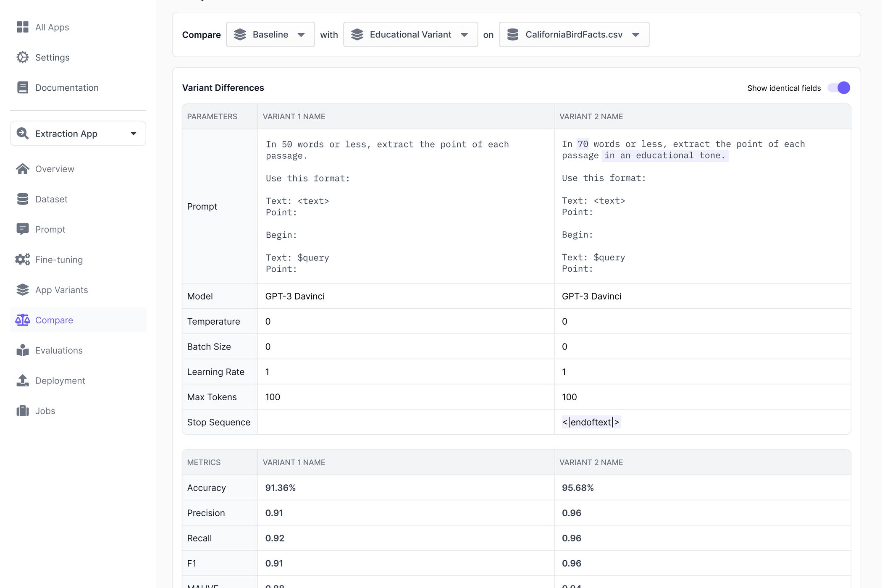Click the Jobs briefcase icon
The image size is (882, 588).
(23, 411)
